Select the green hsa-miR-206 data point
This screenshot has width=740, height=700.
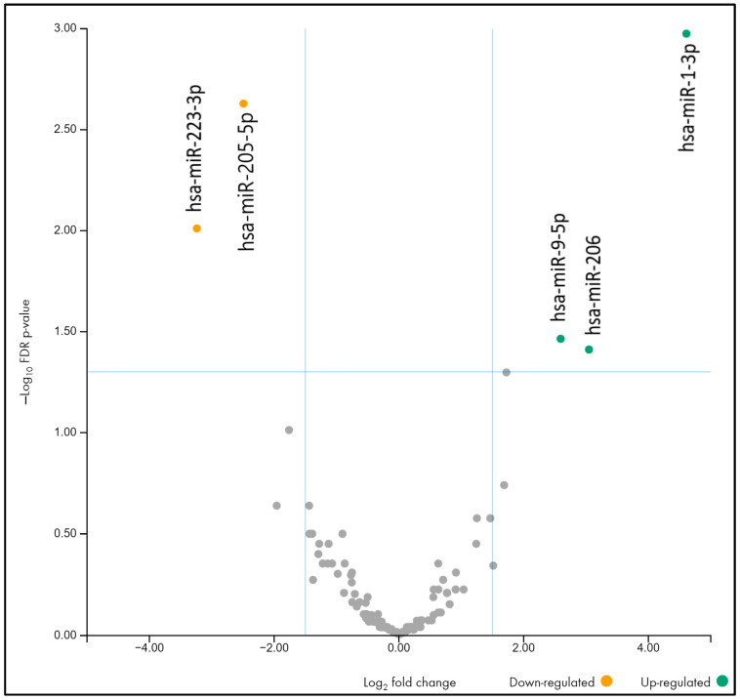tap(589, 350)
